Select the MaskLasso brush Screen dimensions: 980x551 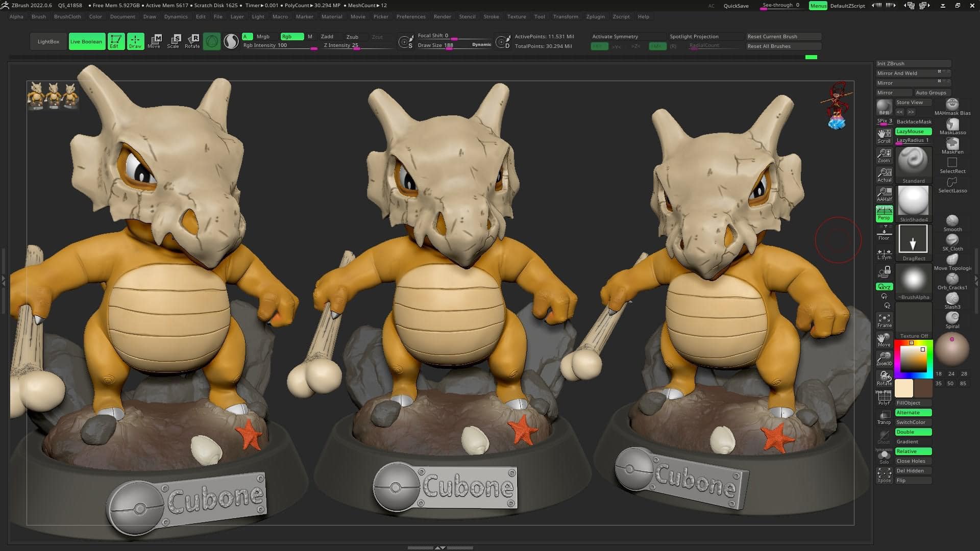pos(952,127)
